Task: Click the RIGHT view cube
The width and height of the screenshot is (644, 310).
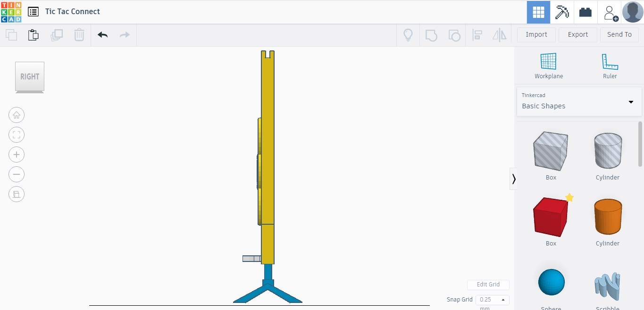Action: point(30,76)
